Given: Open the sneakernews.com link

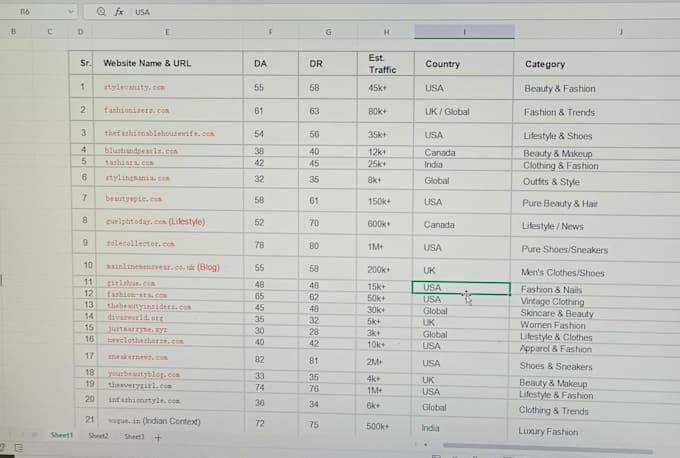Looking at the screenshot, I should click(138, 357).
